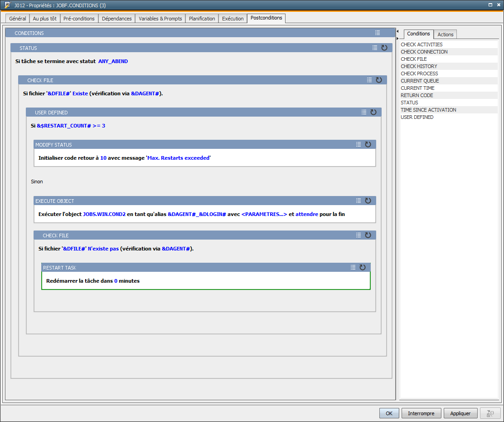Click the reset arrow on the USER DEFINED block header
This screenshot has height=422, width=504.
(x=373, y=113)
